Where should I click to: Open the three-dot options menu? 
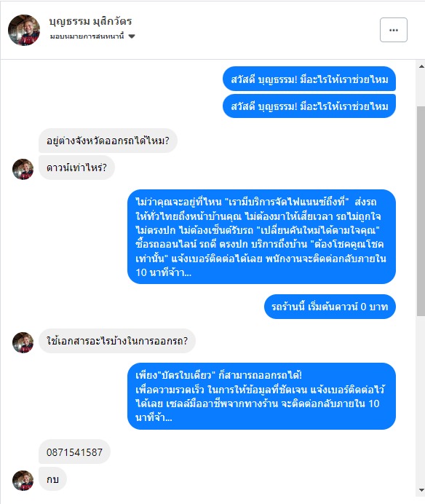(394, 30)
